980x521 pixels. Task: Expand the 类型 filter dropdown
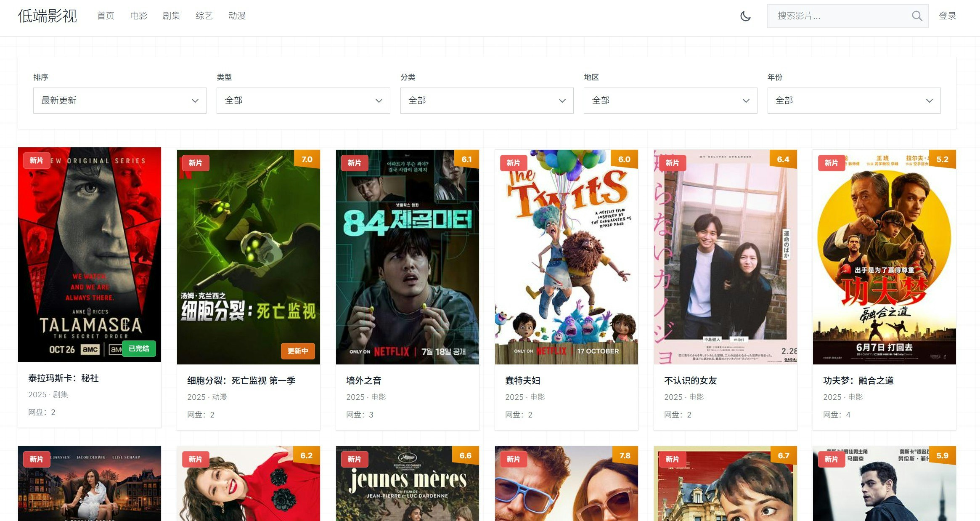coord(303,100)
